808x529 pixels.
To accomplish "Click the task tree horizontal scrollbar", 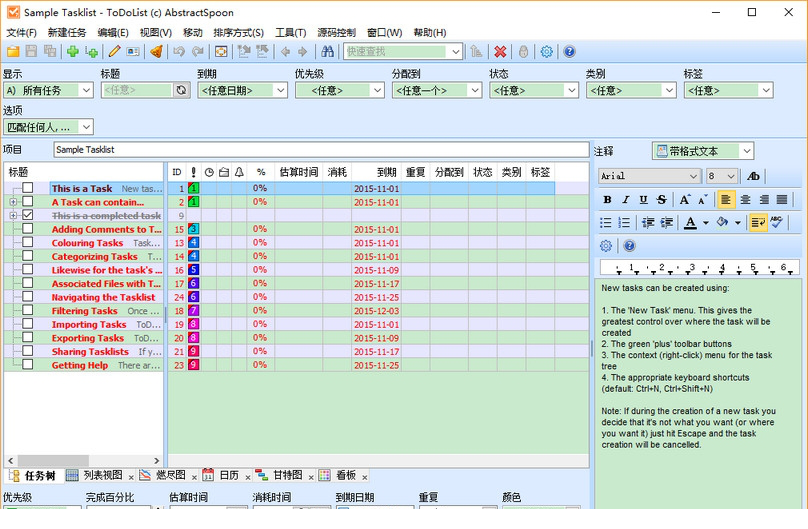I will click(x=83, y=460).
